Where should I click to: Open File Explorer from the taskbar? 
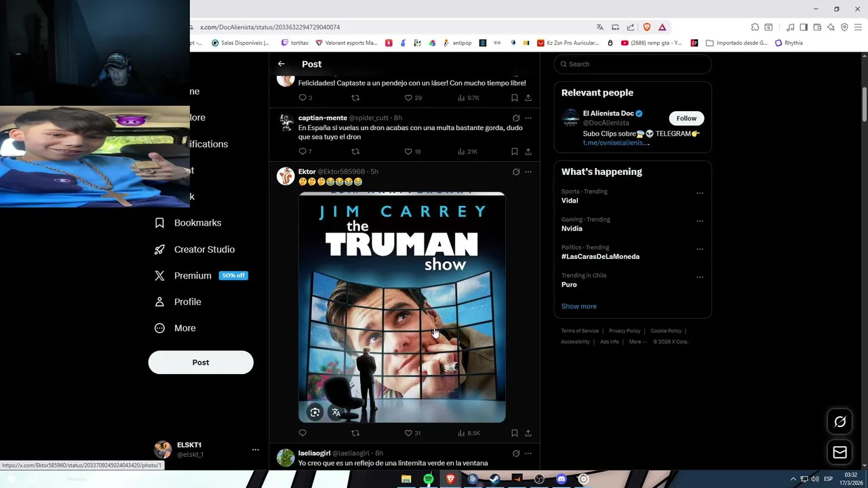click(x=406, y=479)
